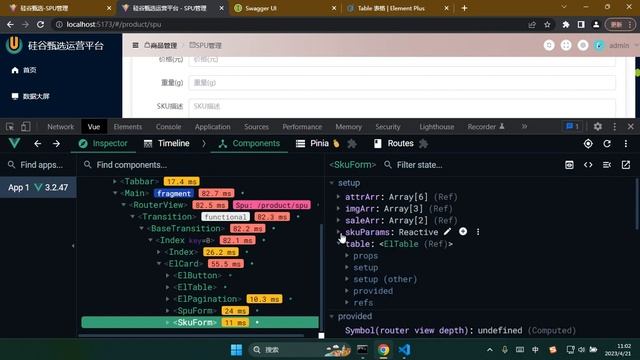Select the ElButton component in tree
Image resolution: width=640 pixels, height=360 pixels.
tap(197, 276)
